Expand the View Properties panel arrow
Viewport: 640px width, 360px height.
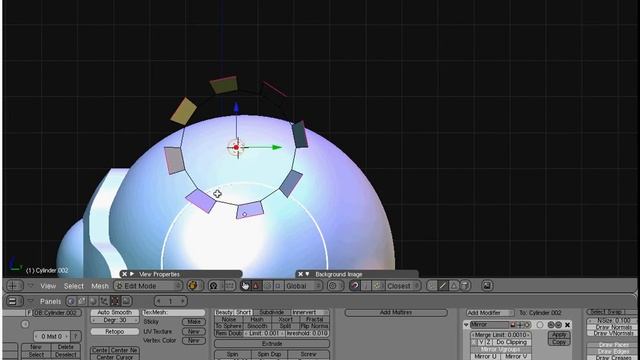132,274
